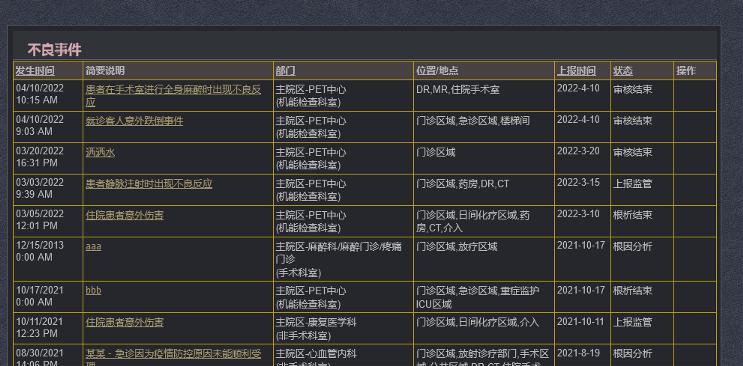Click the 不良事件 panel title
The image size is (743, 366).
coord(54,50)
